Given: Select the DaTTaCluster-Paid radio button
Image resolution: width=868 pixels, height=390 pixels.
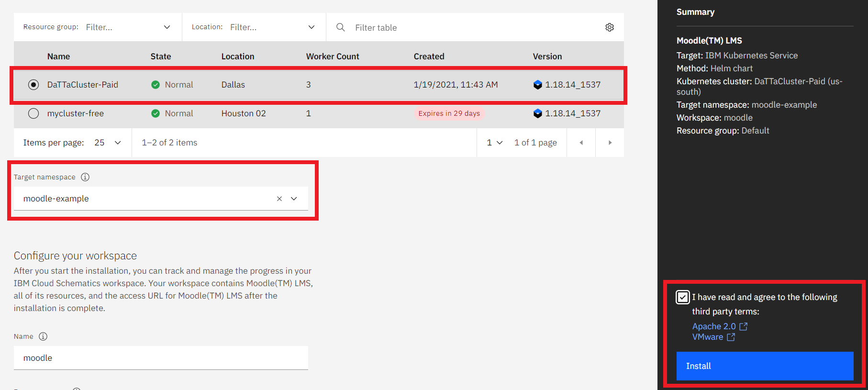Looking at the screenshot, I should point(33,85).
